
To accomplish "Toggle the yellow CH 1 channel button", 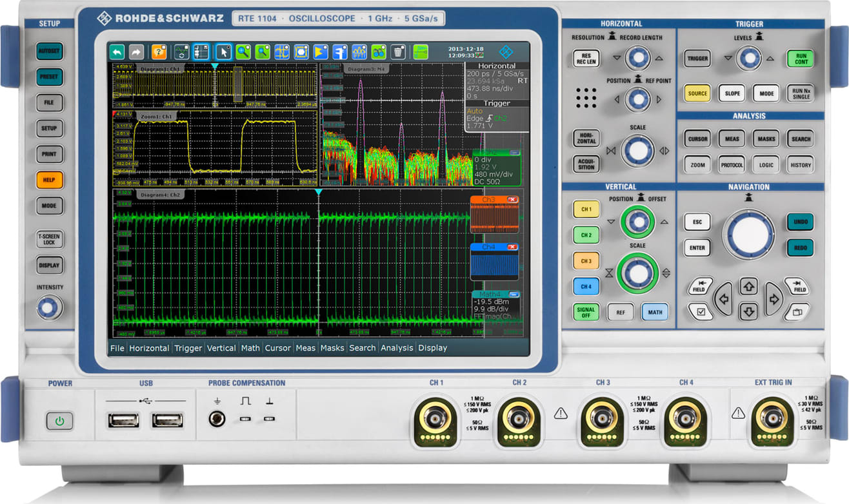I will tap(586, 209).
